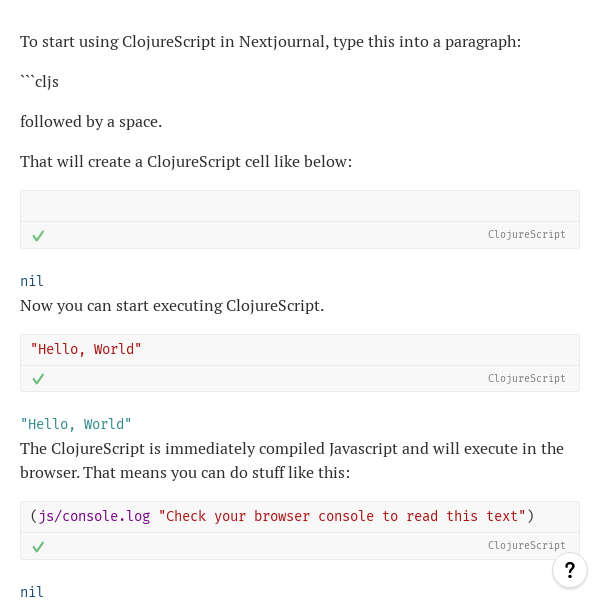Click "Now you can start executing ClojureScript" text

click(x=172, y=306)
